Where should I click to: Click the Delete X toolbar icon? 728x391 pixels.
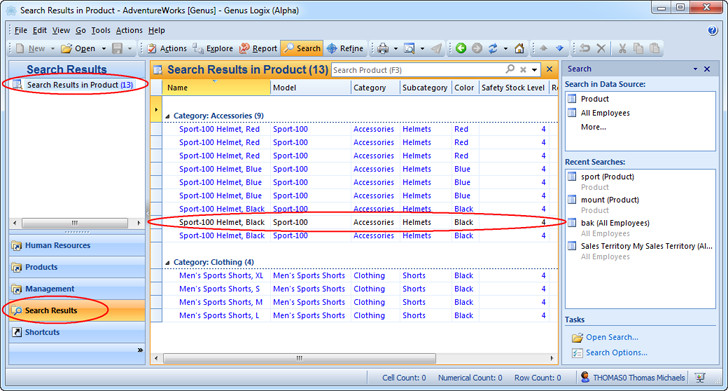[601, 48]
